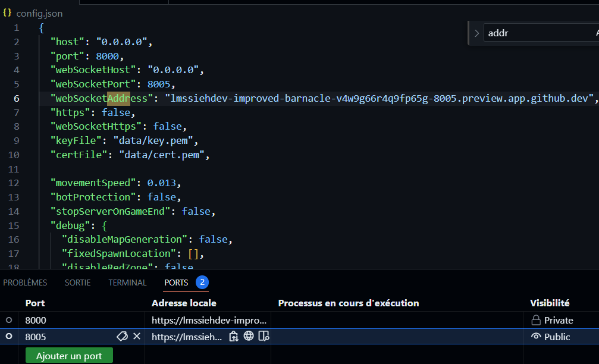599x364 pixels.
Task: Click the "fixedSpawnLocation" empty array brackets
Action: tap(193, 253)
